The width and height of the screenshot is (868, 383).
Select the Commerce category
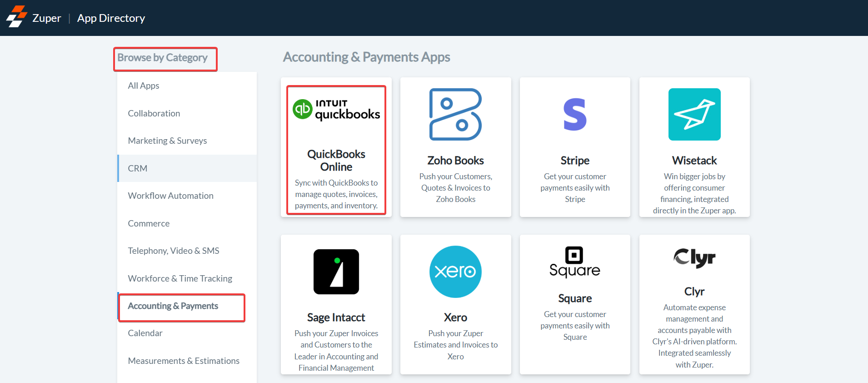point(187,223)
